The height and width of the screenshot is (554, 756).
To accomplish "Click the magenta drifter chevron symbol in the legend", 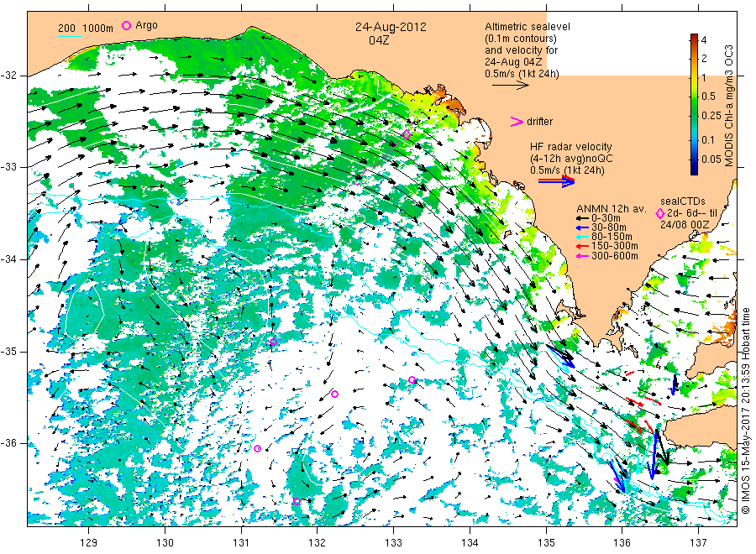I will 517,122.
